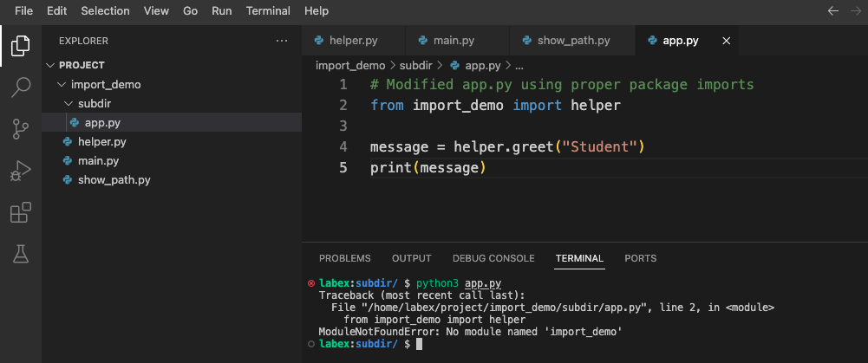Close the app.py editor tab
This screenshot has width=868, height=363.
(727, 41)
